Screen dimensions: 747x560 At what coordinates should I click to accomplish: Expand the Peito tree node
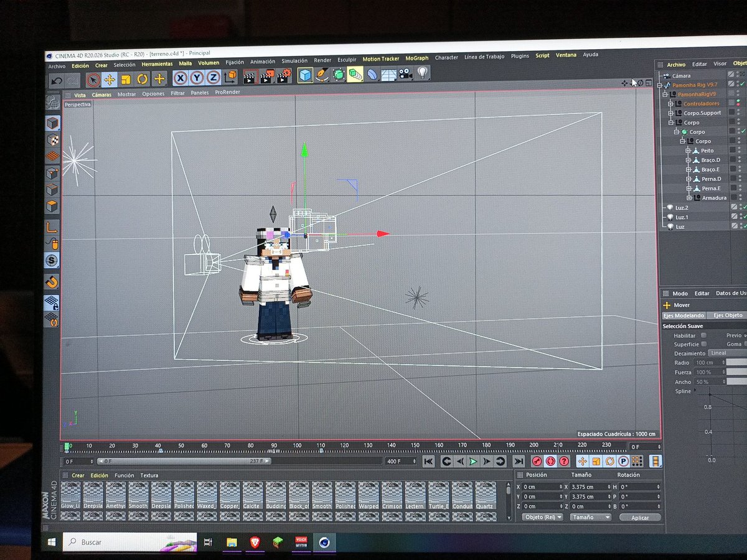coord(688,151)
